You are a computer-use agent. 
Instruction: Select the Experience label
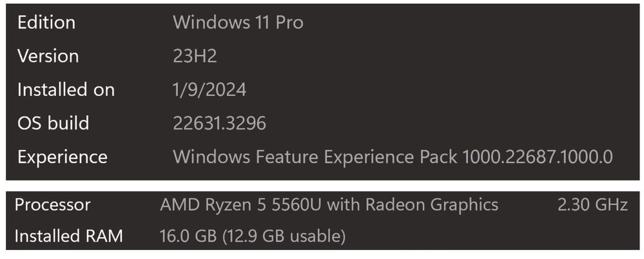click(62, 157)
